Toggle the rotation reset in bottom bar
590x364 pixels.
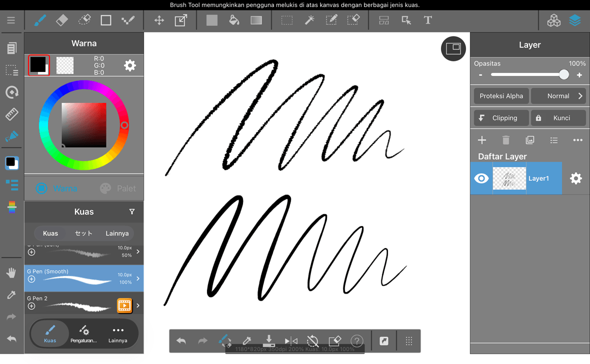[x=312, y=341]
